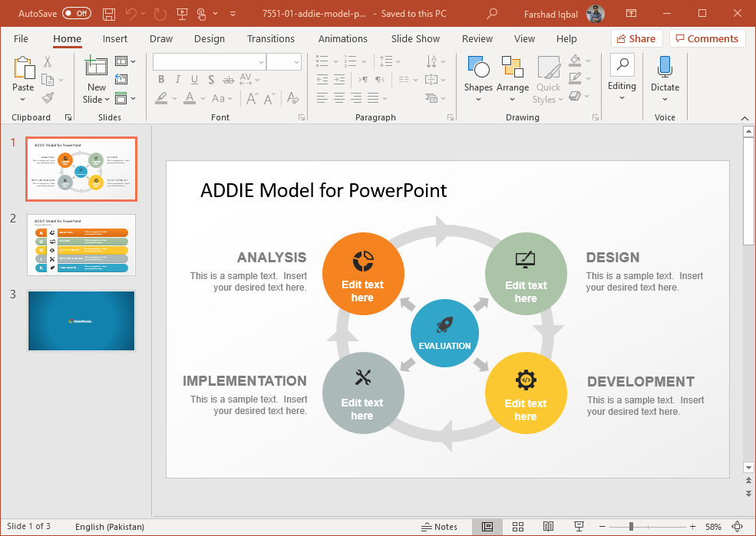Click the Dictate microphone icon

665,67
